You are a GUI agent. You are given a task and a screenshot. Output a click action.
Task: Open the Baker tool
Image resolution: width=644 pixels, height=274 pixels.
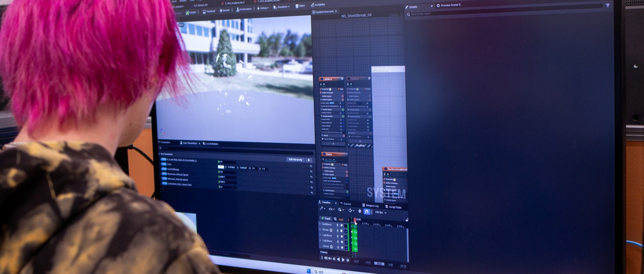(x=301, y=5)
